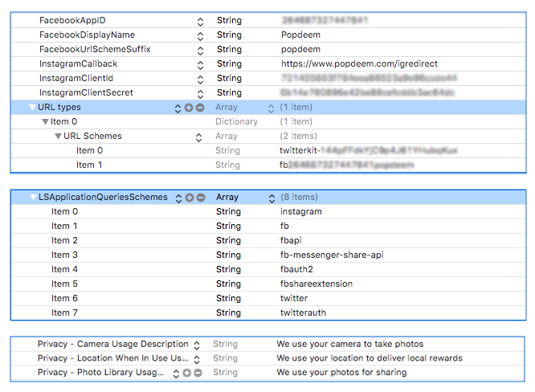535x392 pixels.
Task: Click the (2 items) count for URL Schemes
Action: point(298,136)
